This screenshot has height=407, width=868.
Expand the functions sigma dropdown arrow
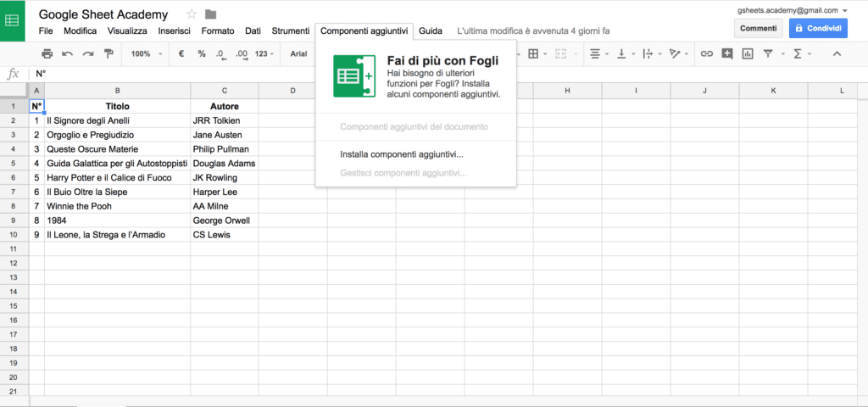[810, 53]
